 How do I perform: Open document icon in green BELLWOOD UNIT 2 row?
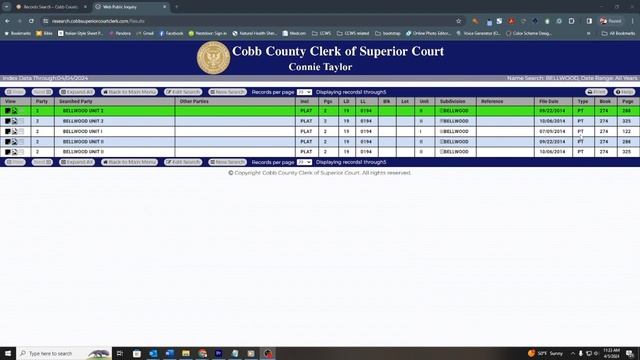point(8,111)
